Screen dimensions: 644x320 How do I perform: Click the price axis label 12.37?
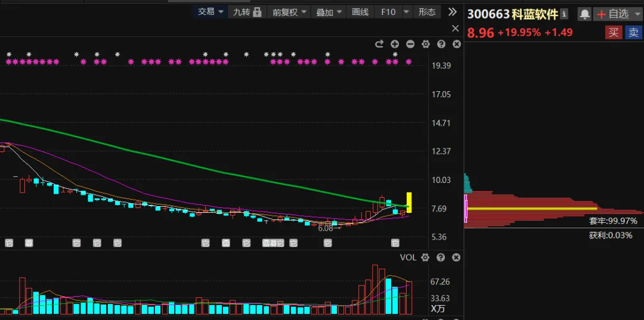441,151
